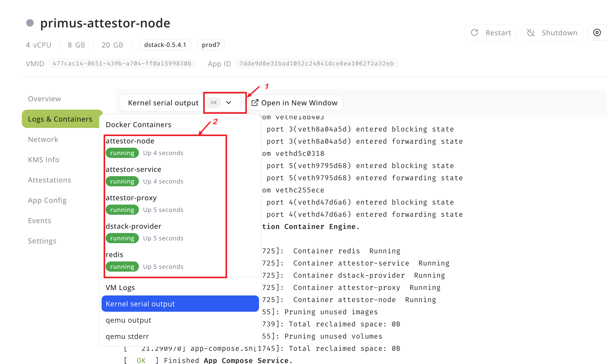This screenshot has width=607, height=364.
Task: Open the KMS Info tab
Action: (x=44, y=160)
